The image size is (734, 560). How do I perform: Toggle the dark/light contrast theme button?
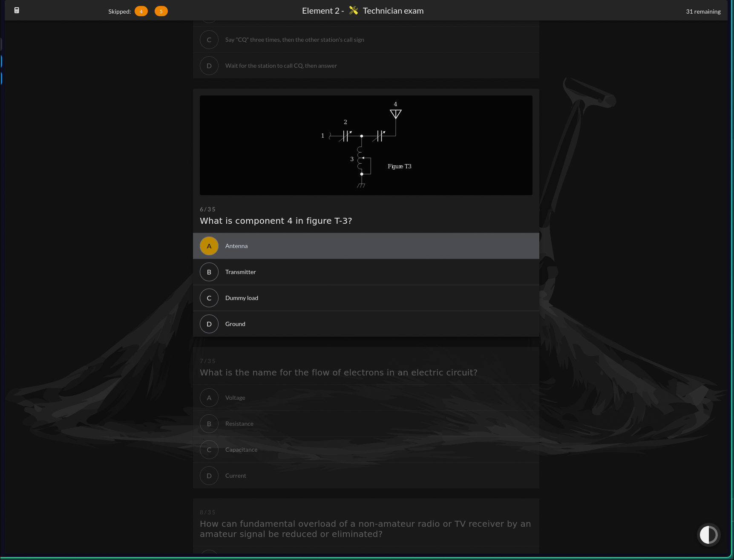[x=709, y=535]
